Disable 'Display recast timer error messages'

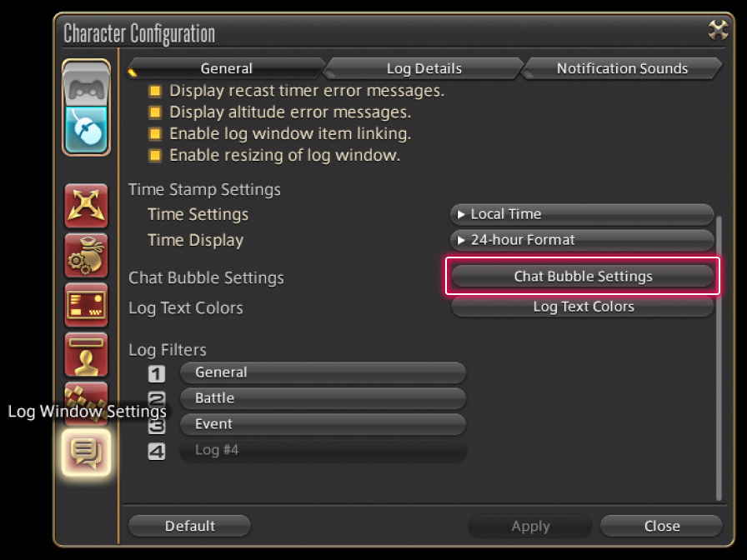tap(155, 91)
